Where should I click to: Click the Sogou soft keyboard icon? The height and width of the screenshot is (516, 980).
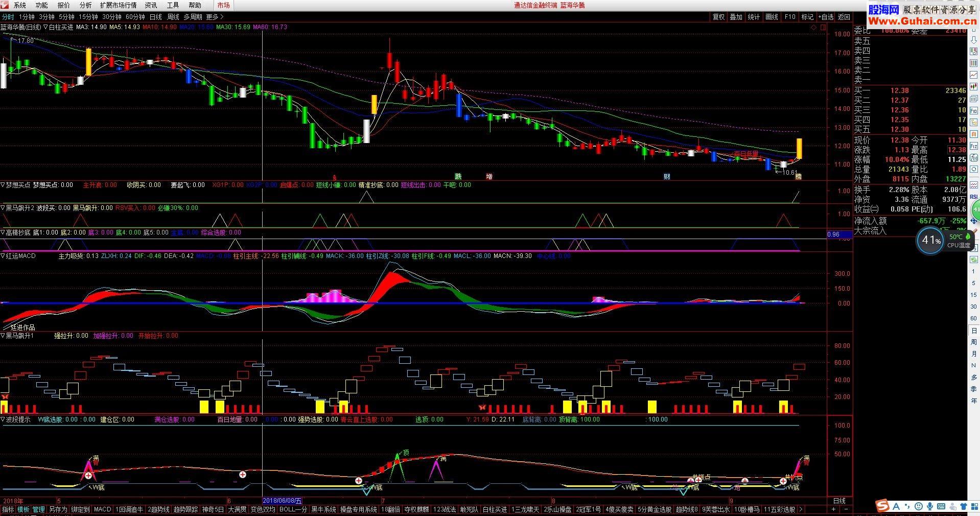pos(941,506)
